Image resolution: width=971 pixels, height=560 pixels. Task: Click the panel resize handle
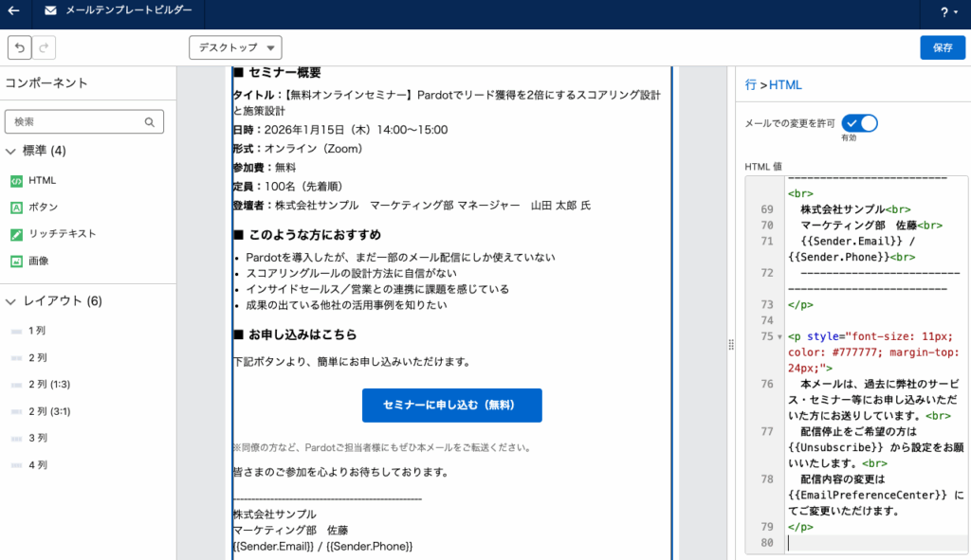click(x=729, y=345)
